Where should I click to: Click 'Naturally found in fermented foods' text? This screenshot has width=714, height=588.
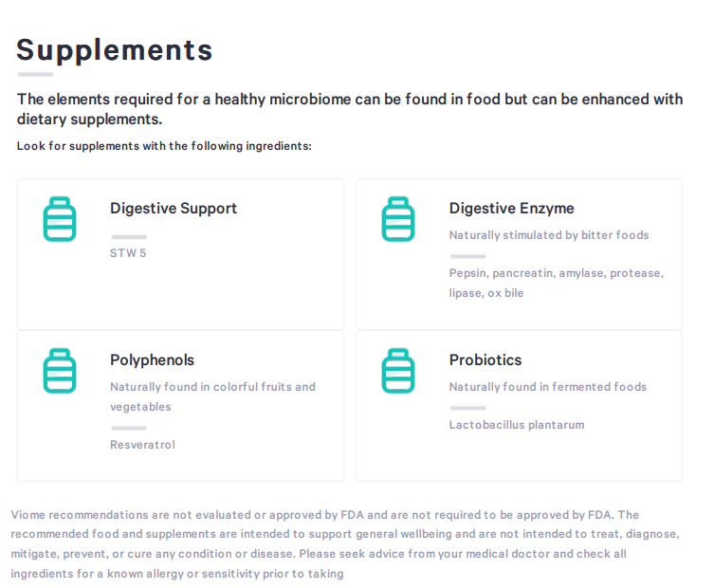pos(548,387)
